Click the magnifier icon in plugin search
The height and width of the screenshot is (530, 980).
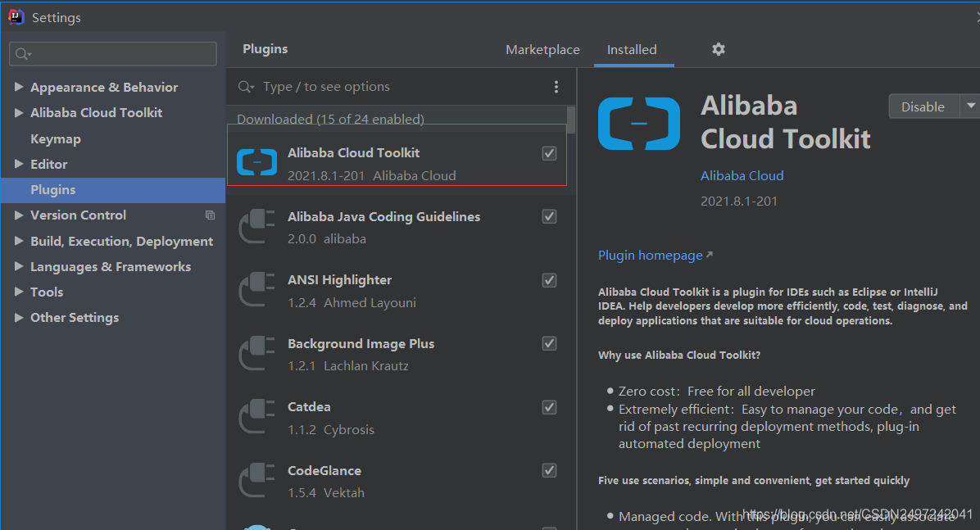click(246, 87)
